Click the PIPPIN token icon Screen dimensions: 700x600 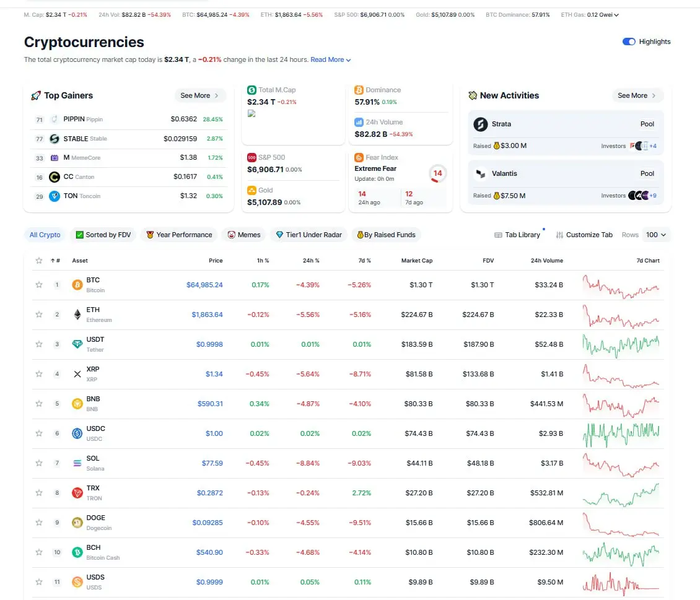55,119
